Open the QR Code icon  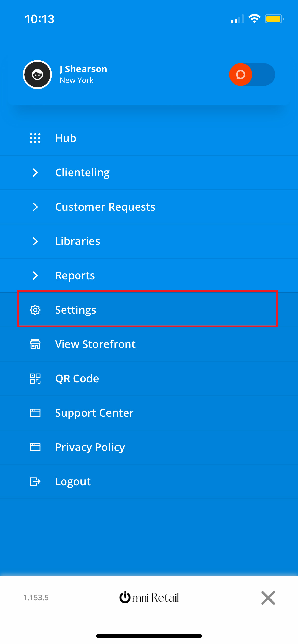point(35,378)
